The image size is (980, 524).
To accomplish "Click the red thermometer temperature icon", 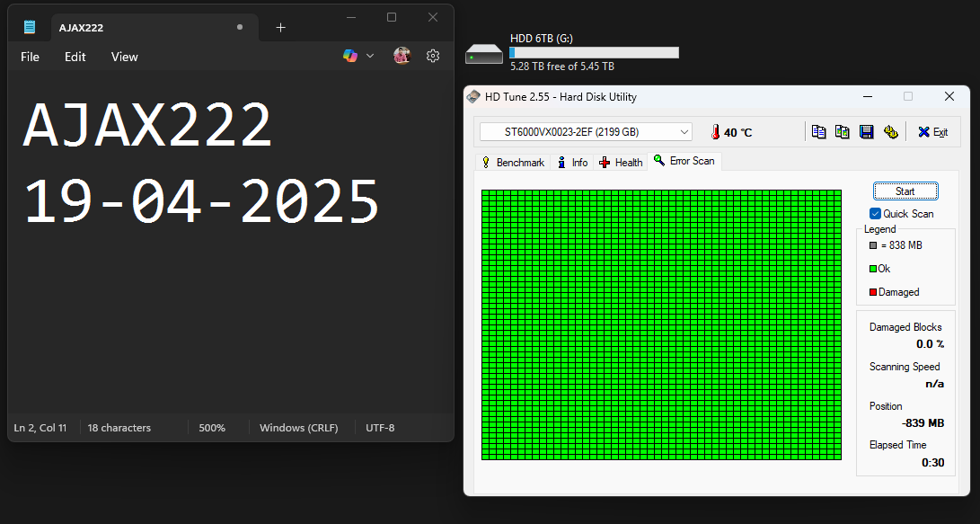I will click(x=715, y=132).
